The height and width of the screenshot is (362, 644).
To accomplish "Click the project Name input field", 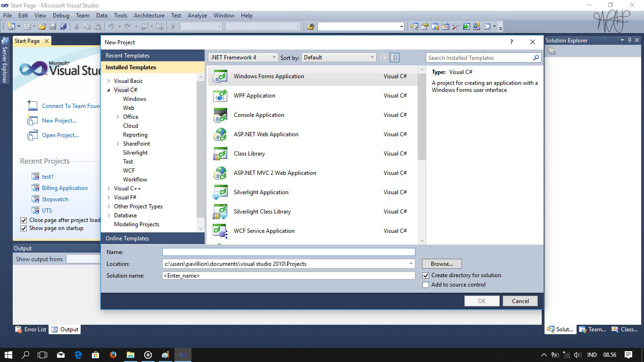I will (289, 252).
